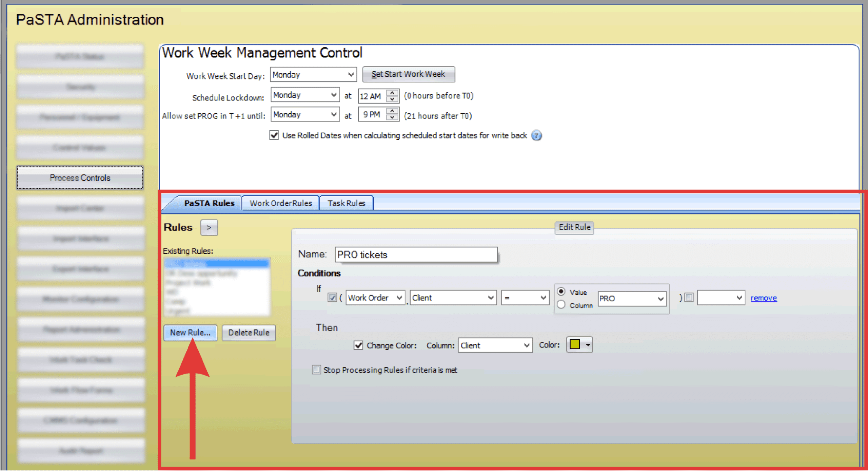The width and height of the screenshot is (868, 471).
Task: Switch to Work OrderRules tab
Action: (280, 203)
